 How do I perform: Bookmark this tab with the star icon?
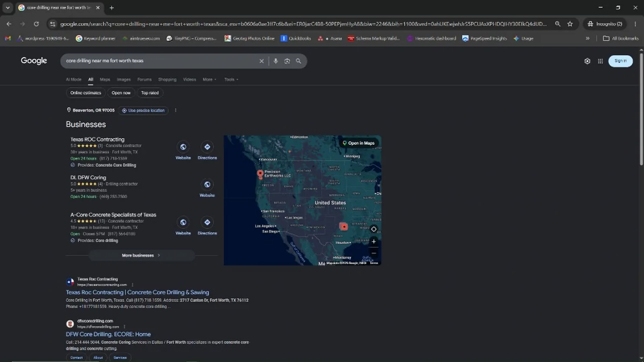coord(570,24)
